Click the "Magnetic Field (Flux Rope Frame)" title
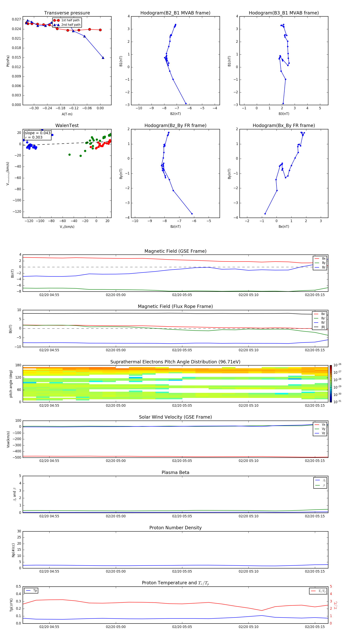Viewport: 351px width, 644px height. (x=175, y=307)
